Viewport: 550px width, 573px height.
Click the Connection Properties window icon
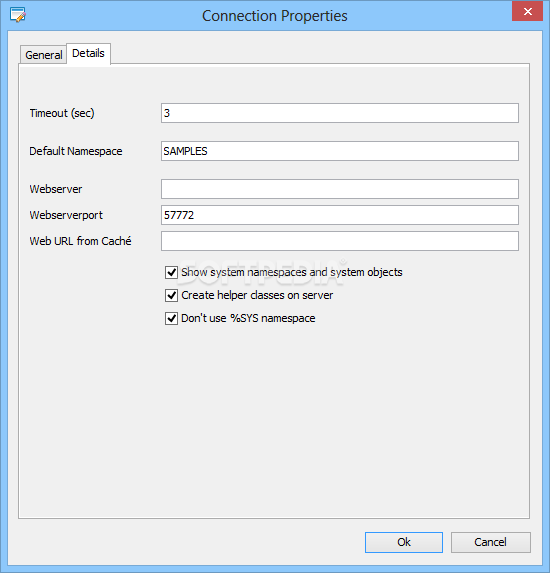[x=18, y=15]
